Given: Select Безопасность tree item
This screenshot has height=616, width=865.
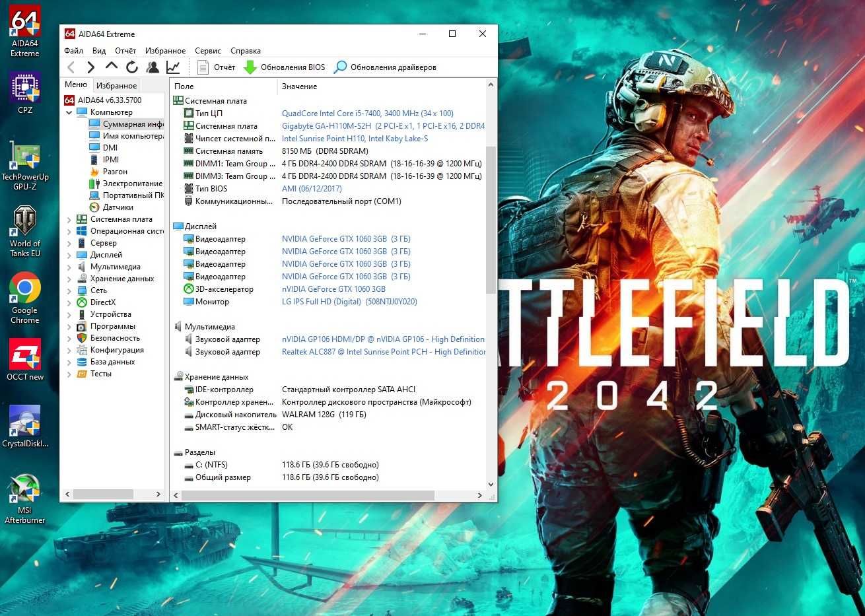Looking at the screenshot, I should 108,338.
